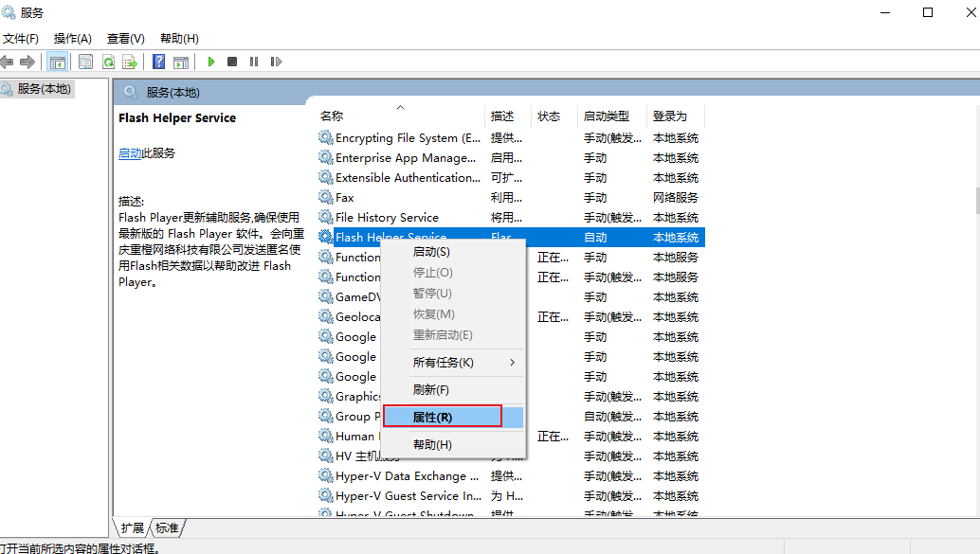Select the Hyper-V Data Exchange service name

407,476
